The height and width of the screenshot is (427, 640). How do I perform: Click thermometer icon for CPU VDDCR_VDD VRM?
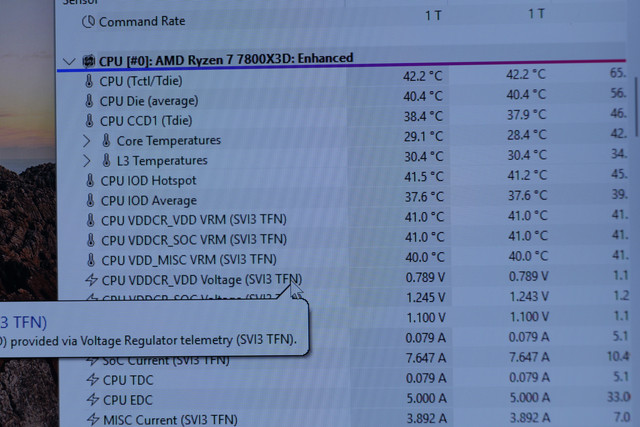(x=91, y=220)
